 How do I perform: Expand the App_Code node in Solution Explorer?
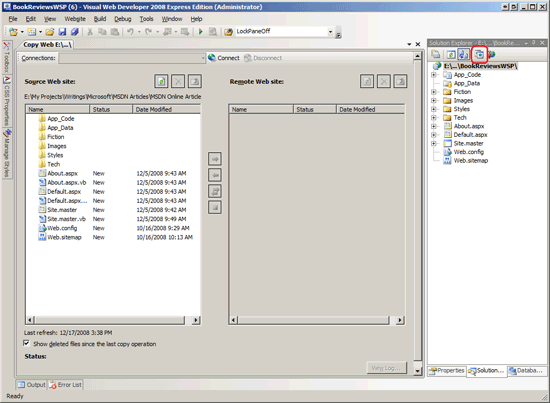pos(434,75)
